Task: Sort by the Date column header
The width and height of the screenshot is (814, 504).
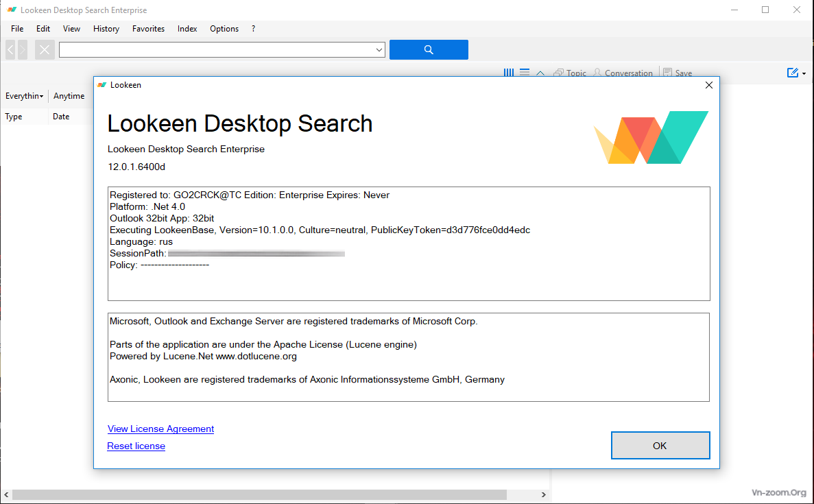Action: (x=61, y=117)
